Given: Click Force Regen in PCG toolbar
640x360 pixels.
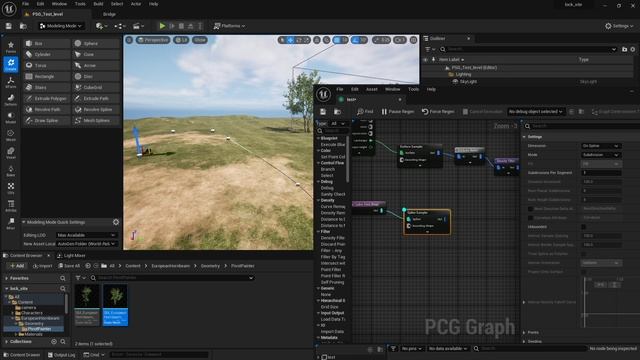Looking at the screenshot, I should (438, 111).
